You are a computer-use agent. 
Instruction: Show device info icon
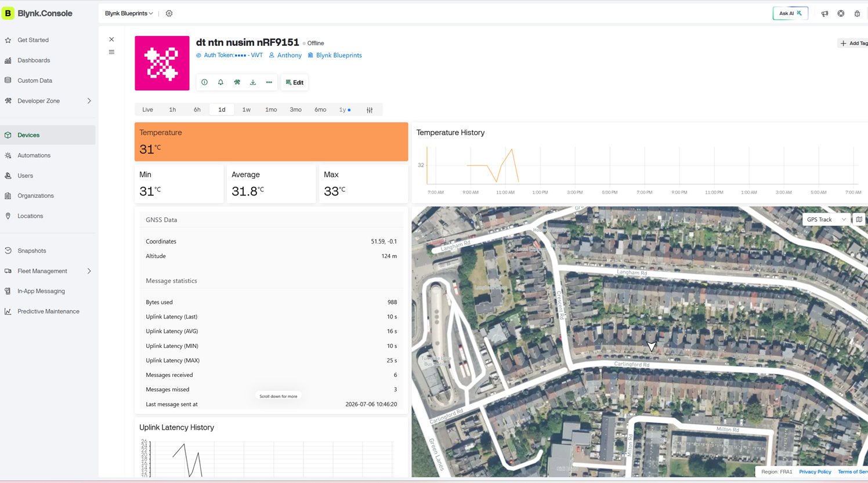205,82
